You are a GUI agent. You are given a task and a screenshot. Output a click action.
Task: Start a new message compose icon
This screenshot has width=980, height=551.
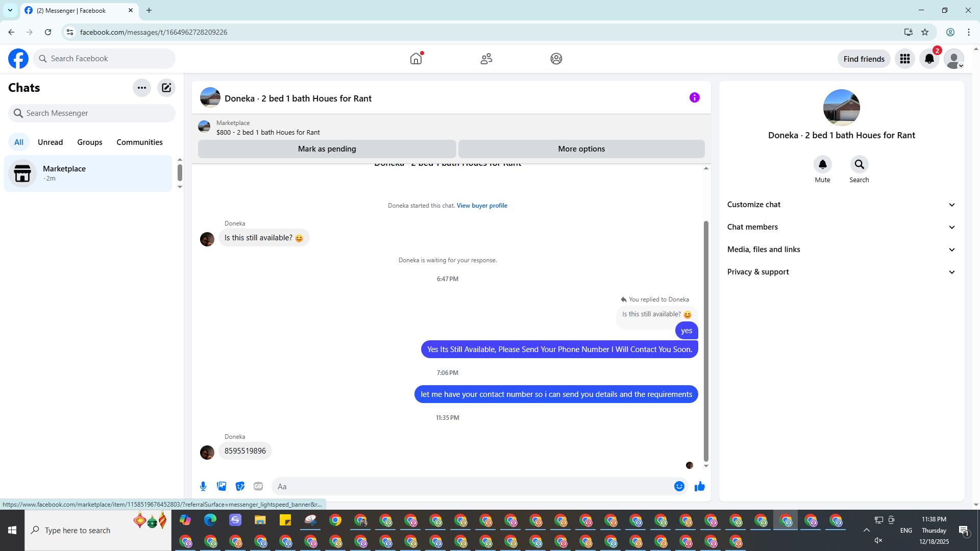[166, 88]
